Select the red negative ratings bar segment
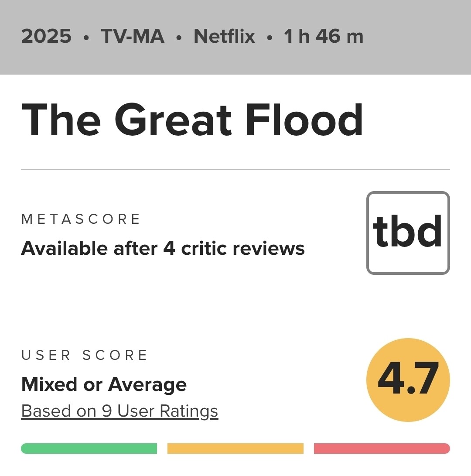 [382, 449]
